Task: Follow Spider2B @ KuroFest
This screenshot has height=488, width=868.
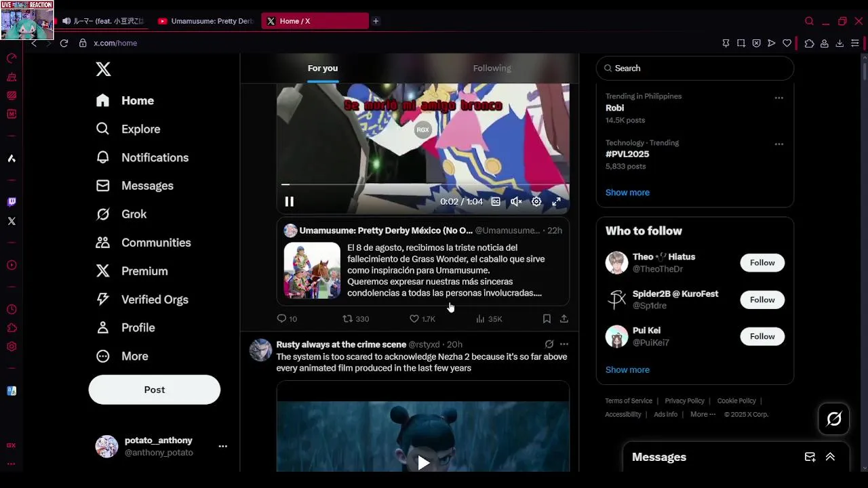Action: pyautogui.click(x=762, y=300)
